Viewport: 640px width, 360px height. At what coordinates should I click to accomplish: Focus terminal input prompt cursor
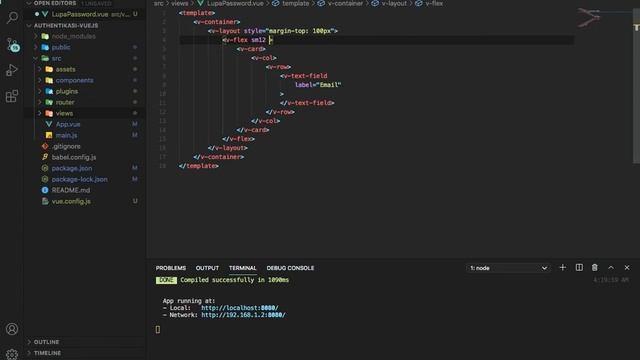pyautogui.click(x=158, y=329)
